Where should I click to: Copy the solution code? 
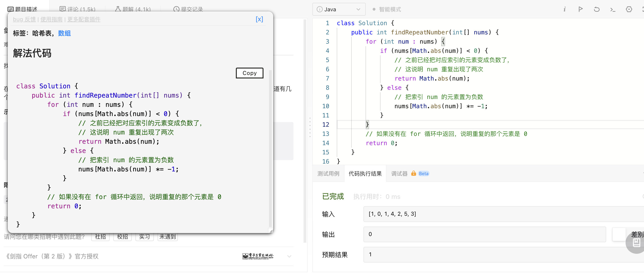tap(249, 73)
